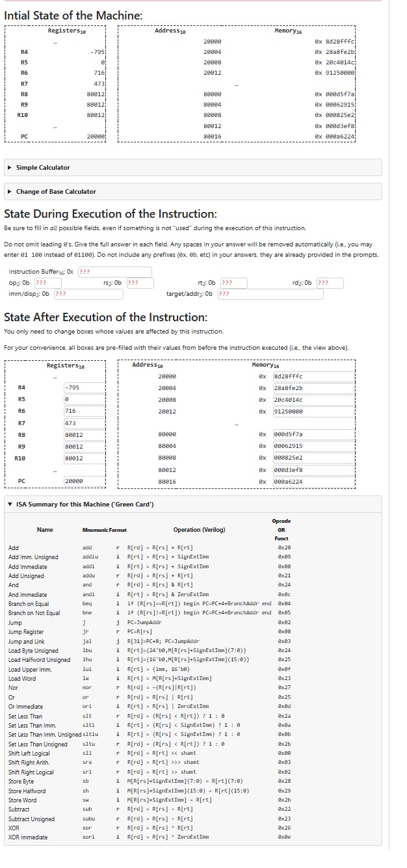The image size is (407, 868).
Task: Click the PC value '20000' in Initial State registers
Action: coord(96,137)
